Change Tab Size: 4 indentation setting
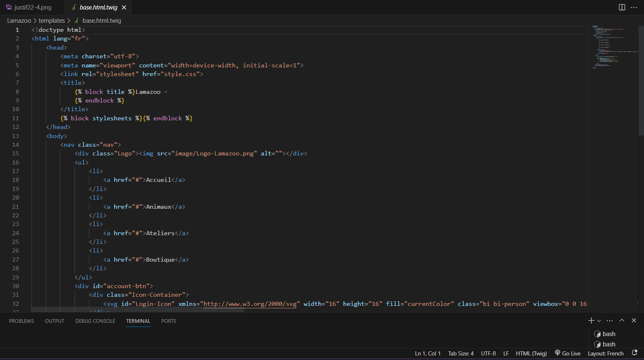This screenshot has height=360, width=644. pos(461,353)
